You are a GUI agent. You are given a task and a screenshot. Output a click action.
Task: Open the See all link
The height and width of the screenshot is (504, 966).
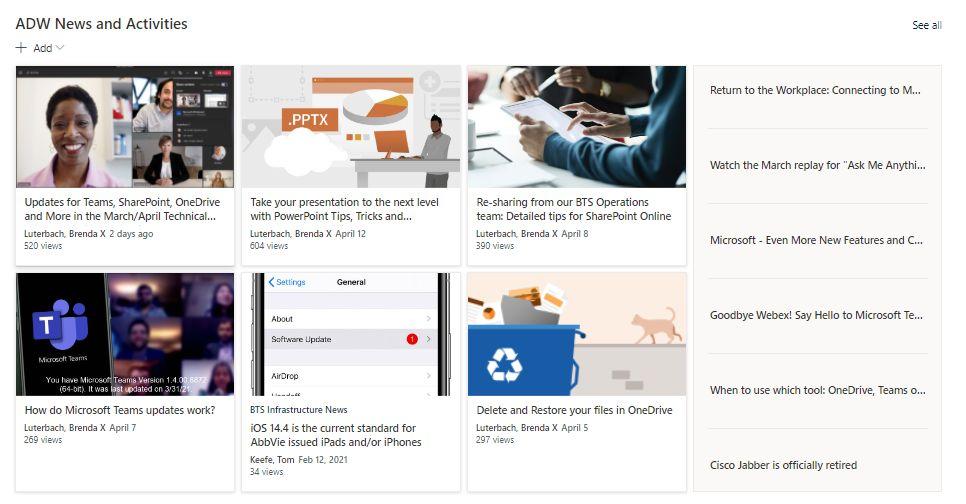[x=927, y=25]
